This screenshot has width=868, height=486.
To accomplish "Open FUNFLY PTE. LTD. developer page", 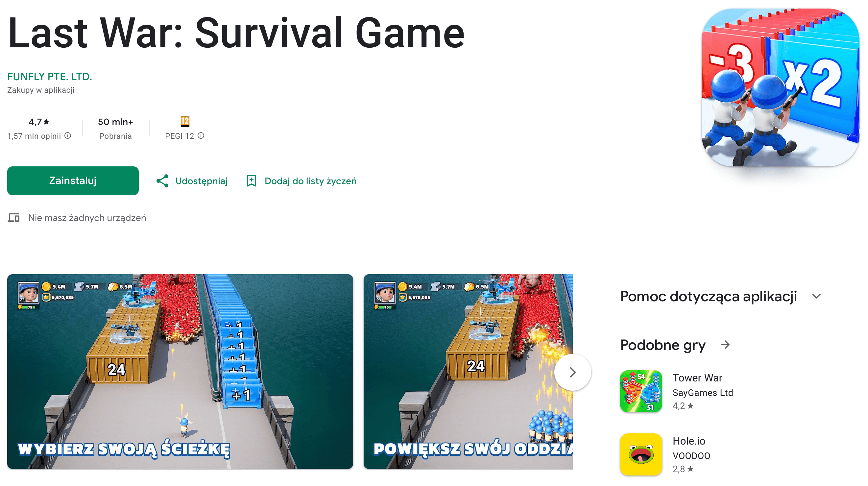I will (x=50, y=77).
